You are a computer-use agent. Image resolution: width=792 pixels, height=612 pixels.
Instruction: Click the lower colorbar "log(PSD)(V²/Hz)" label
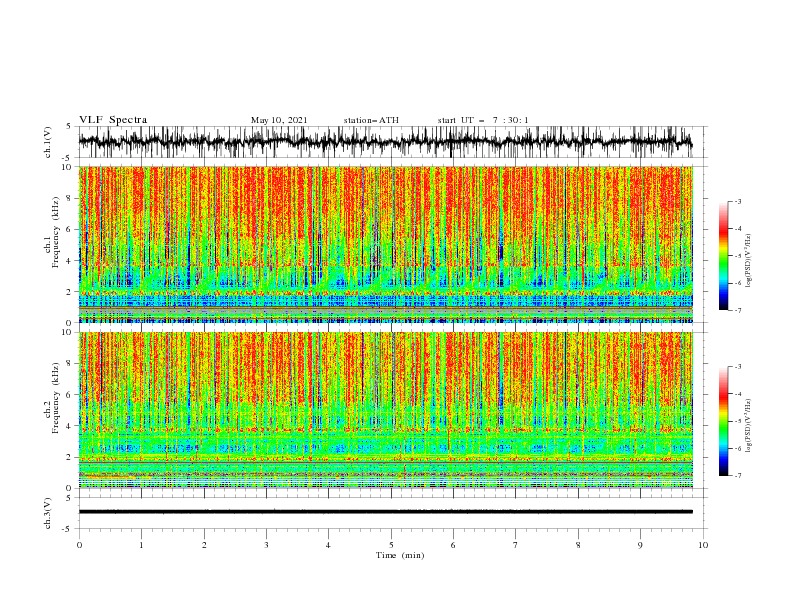[x=748, y=426]
